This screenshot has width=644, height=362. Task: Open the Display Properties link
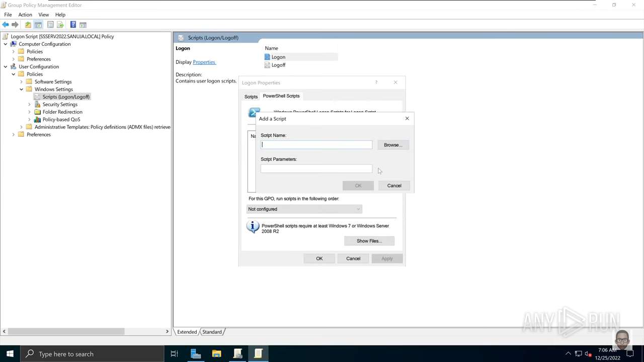[204, 62]
